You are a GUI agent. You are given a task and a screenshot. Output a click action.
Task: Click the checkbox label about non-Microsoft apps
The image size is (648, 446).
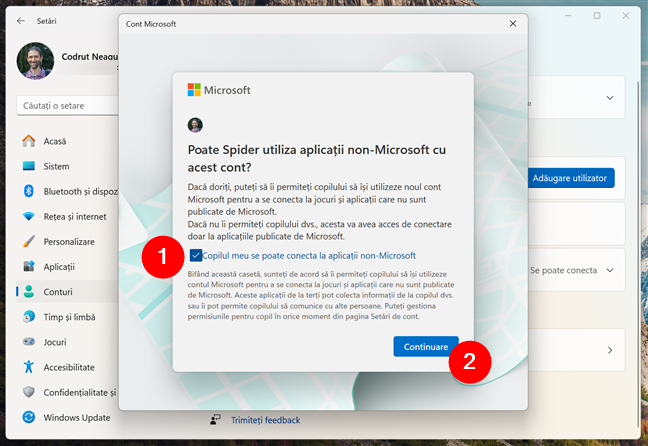click(309, 255)
